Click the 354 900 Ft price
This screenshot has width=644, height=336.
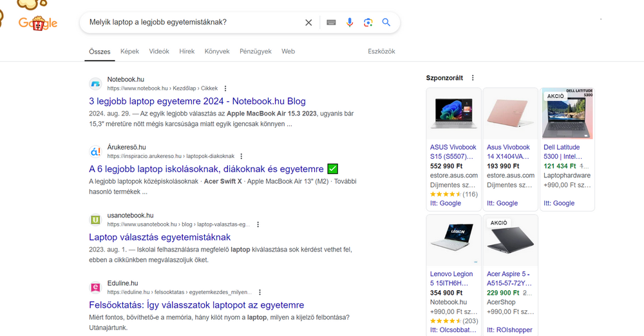click(446, 293)
